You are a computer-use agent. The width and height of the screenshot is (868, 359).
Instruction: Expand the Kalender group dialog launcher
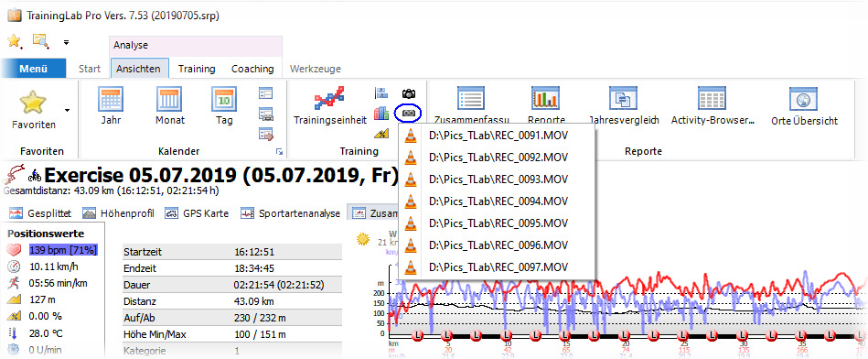pyautogui.click(x=280, y=152)
